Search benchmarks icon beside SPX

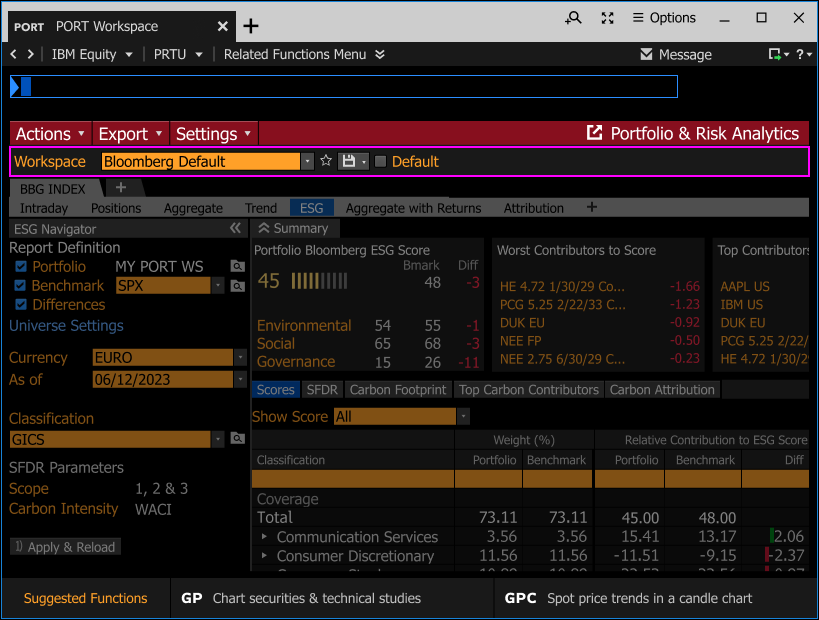click(238, 286)
